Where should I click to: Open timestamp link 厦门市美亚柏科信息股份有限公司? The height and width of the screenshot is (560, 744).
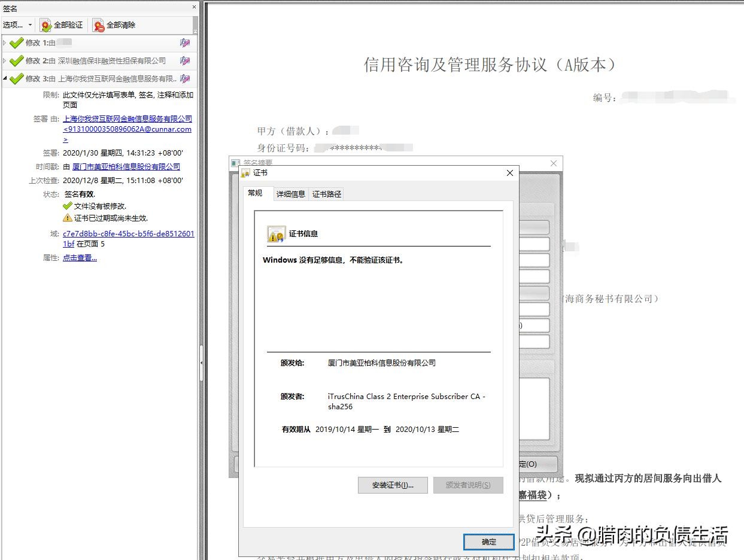[x=126, y=167]
